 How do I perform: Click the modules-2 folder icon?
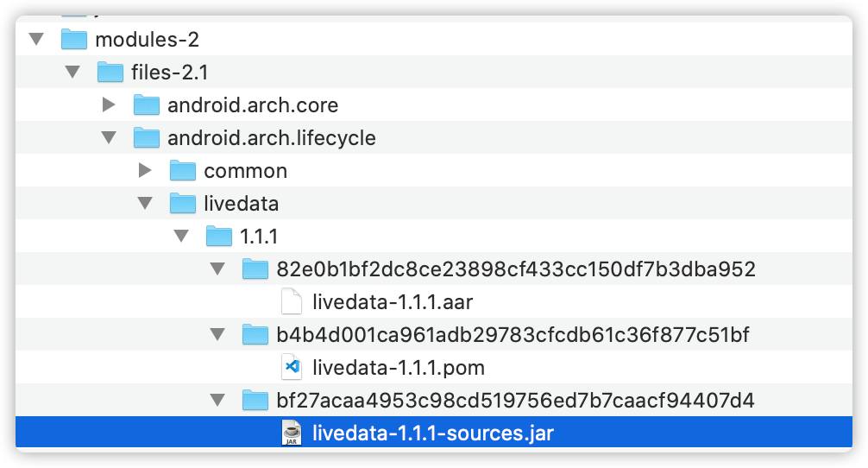tap(75, 39)
